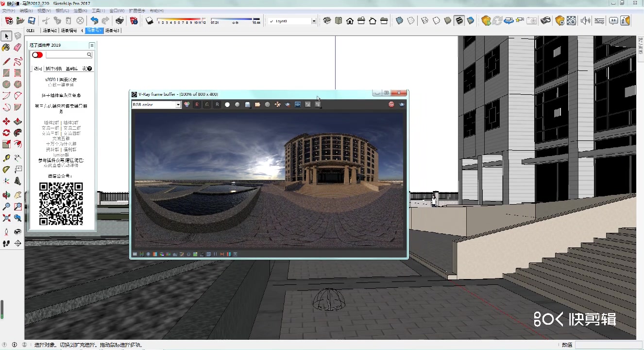
Task: Click the help question-mark icon in plugin panel
Action: [90, 69]
